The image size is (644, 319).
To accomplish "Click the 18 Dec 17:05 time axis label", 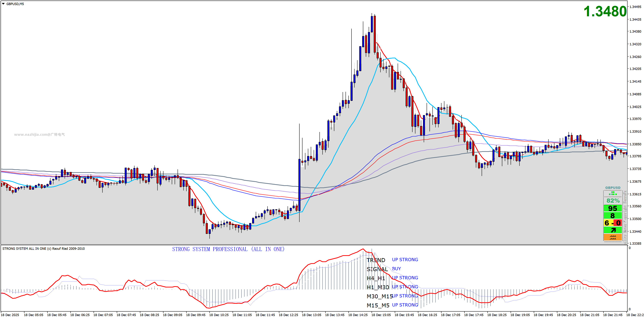I will [x=451, y=315].
